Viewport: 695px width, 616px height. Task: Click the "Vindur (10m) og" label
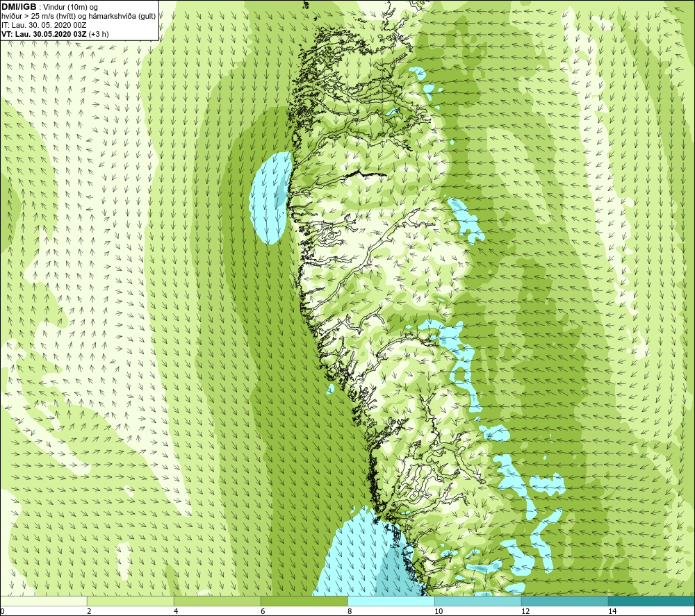(x=71, y=8)
